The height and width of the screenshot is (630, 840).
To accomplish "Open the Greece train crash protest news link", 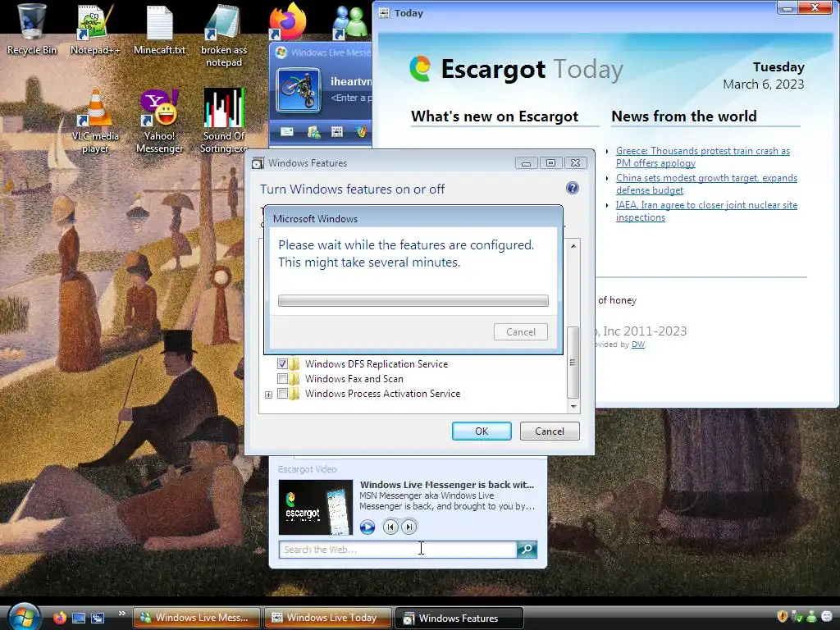I will (703, 157).
